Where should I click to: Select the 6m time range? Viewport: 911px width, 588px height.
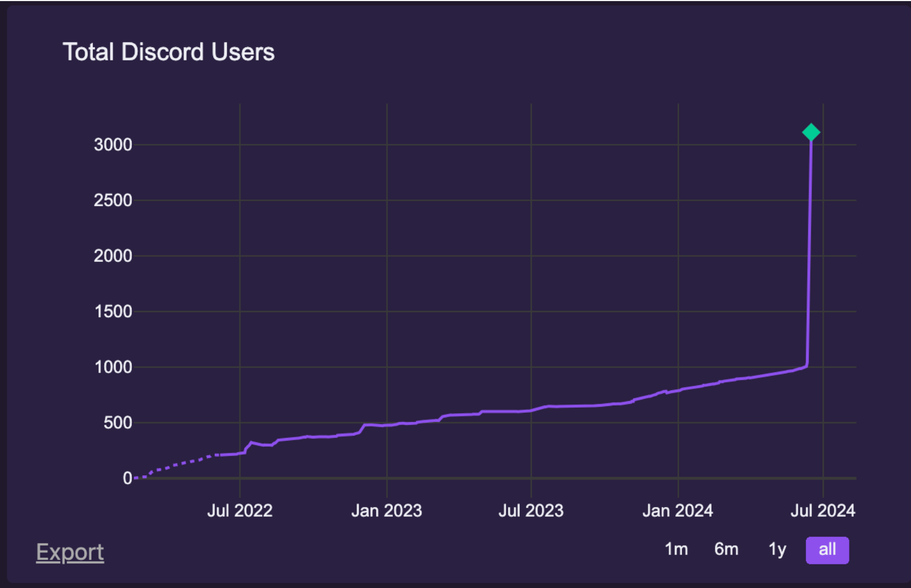726,549
